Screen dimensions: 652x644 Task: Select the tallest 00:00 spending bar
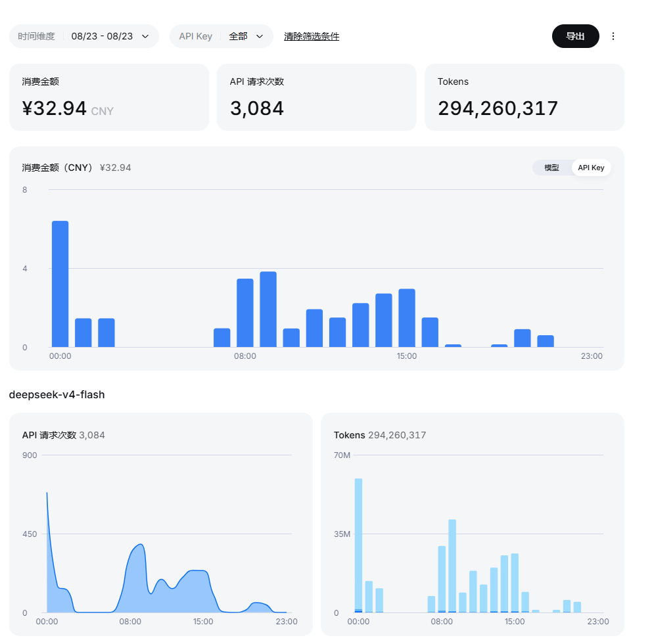click(x=60, y=284)
